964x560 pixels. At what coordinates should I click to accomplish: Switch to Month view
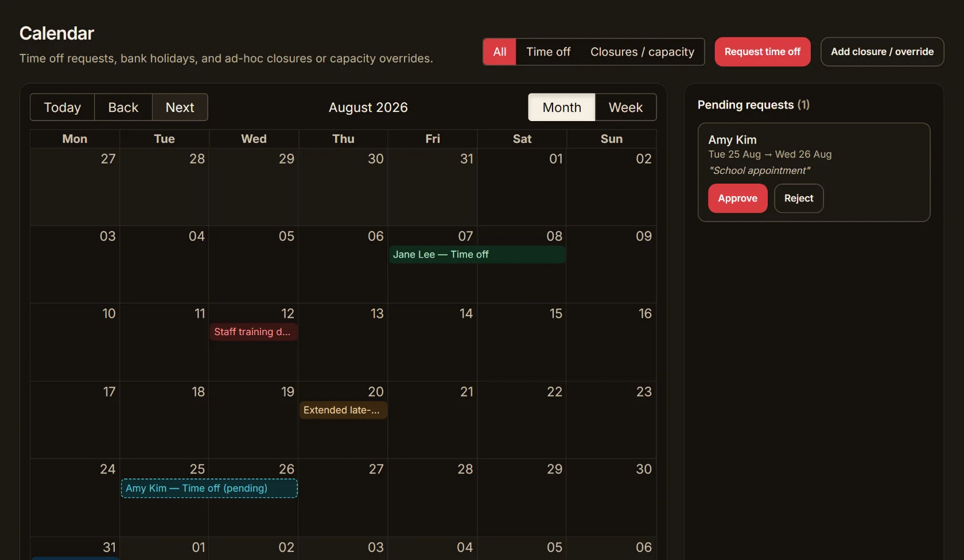tap(562, 107)
